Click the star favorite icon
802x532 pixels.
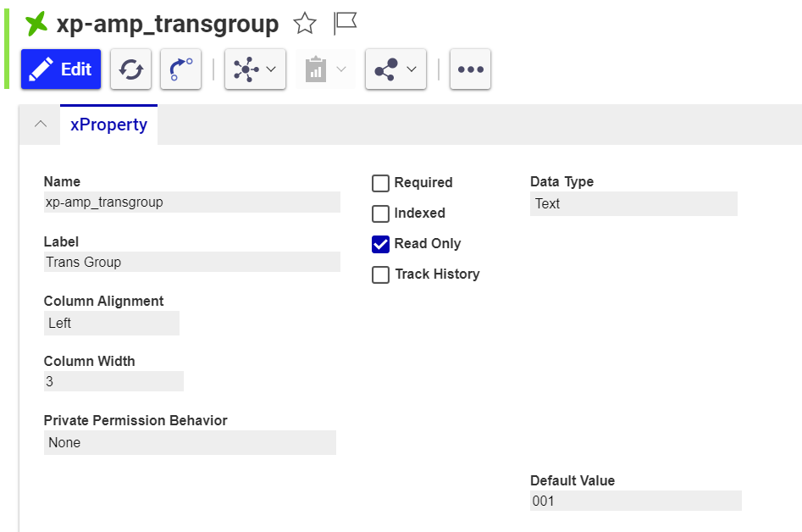[304, 24]
